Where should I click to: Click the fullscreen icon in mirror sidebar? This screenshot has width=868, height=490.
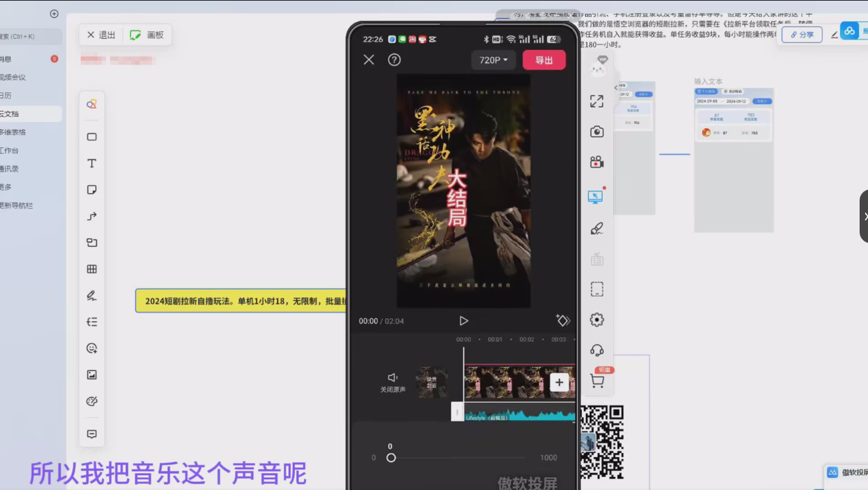pyautogui.click(x=597, y=101)
